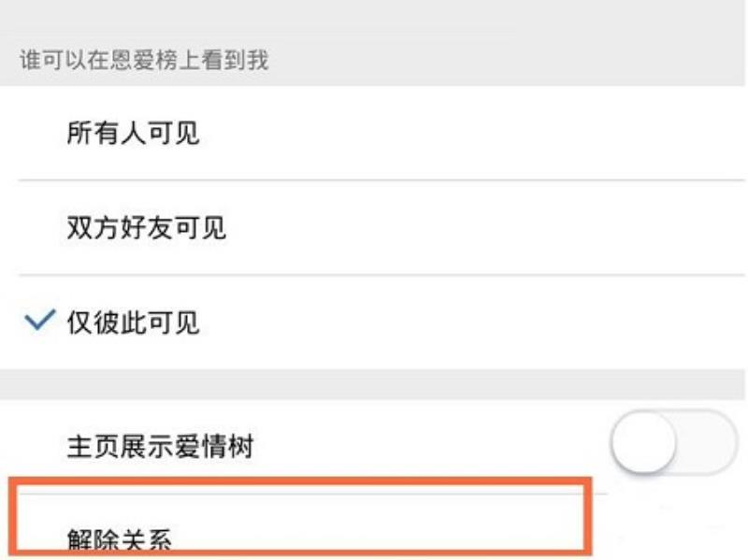Click the 主页展示爱情树 label text

pyautogui.click(x=160, y=447)
